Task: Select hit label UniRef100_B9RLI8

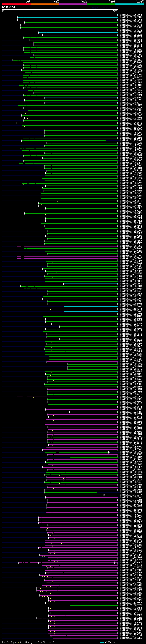Action: (x=131, y=309)
